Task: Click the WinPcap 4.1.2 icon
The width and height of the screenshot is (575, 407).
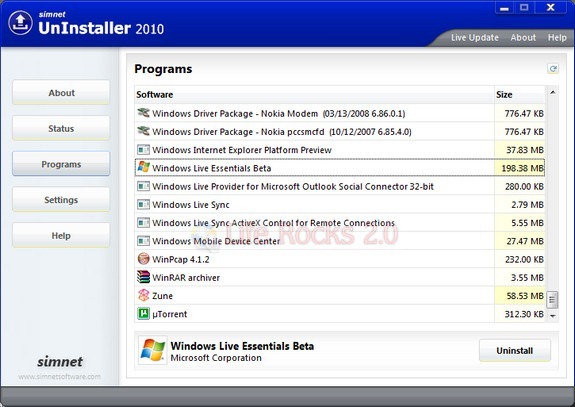Action: (x=143, y=259)
